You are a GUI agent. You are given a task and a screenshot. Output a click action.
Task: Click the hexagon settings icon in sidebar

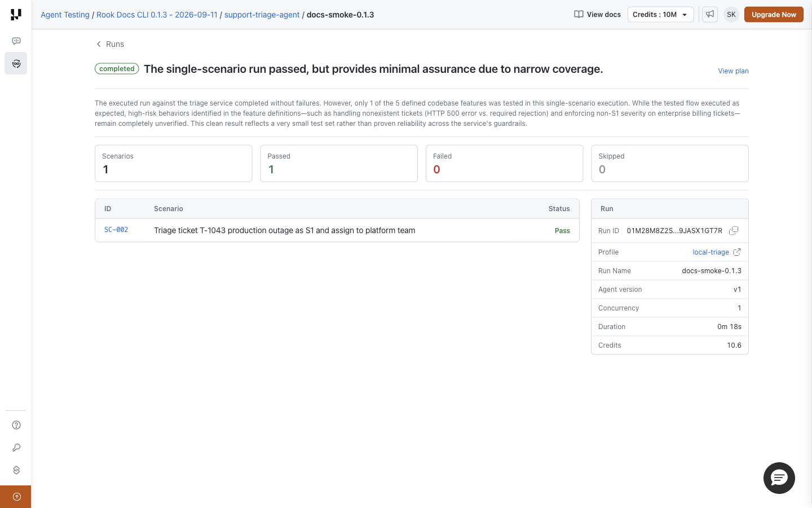coord(16,470)
